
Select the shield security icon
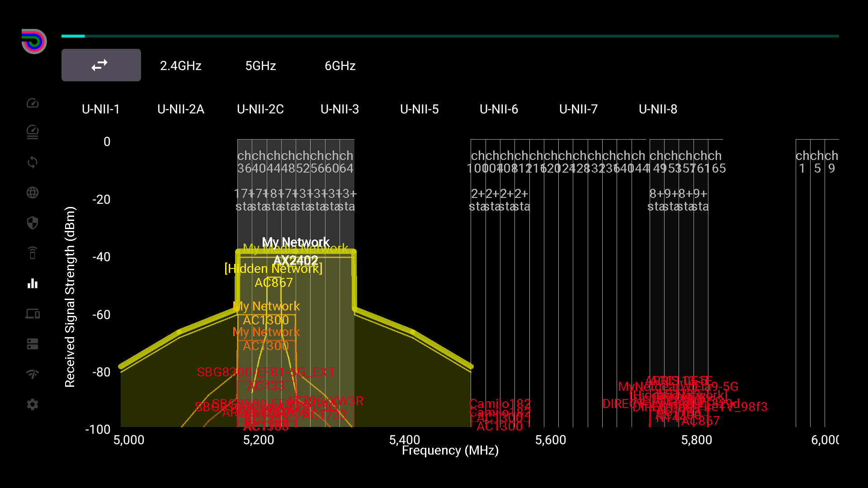point(32,223)
